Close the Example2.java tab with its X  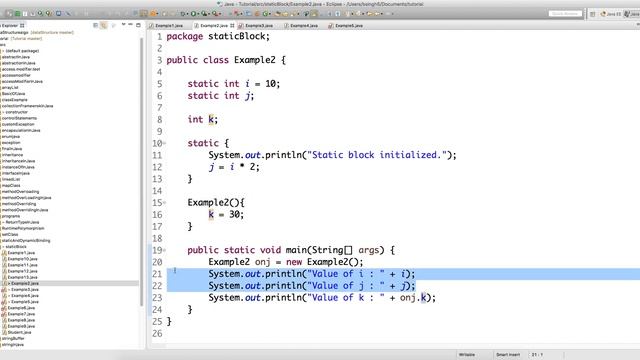coord(233,25)
